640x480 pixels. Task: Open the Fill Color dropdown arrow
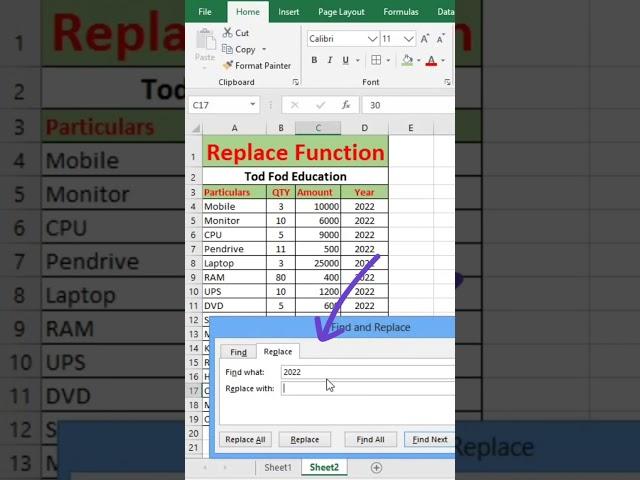pyautogui.click(x=418, y=61)
